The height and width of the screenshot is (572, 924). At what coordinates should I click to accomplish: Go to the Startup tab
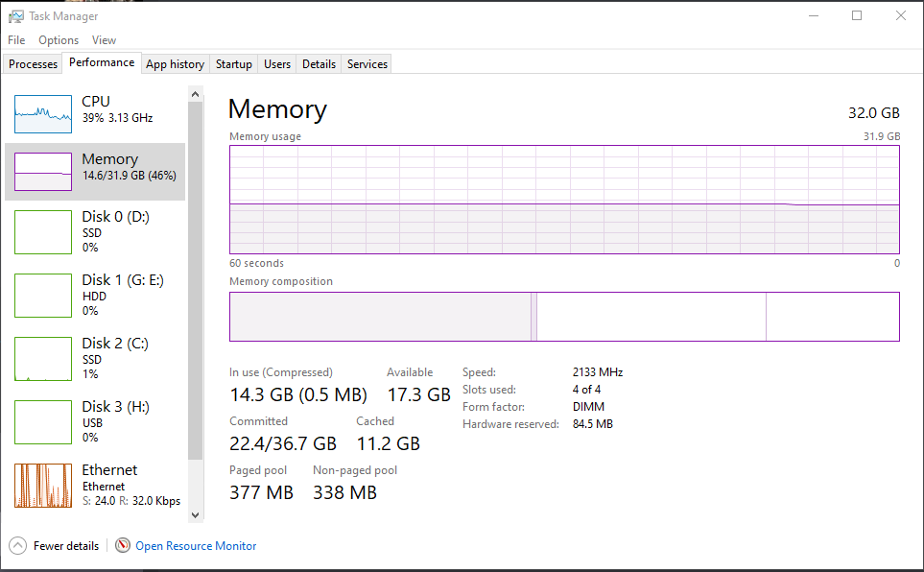point(234,64)
